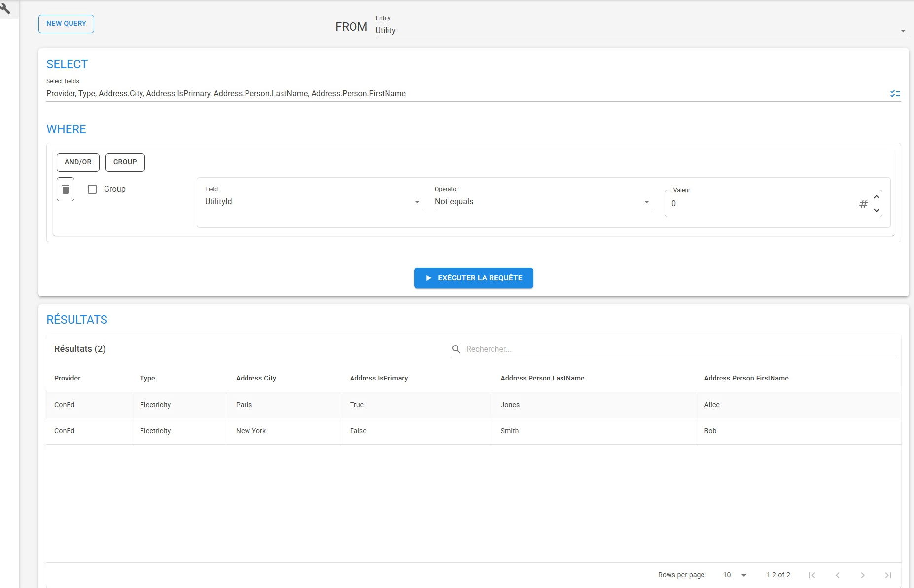Click the Bob first name cell
914x588 pixels.
click(799, 431)
